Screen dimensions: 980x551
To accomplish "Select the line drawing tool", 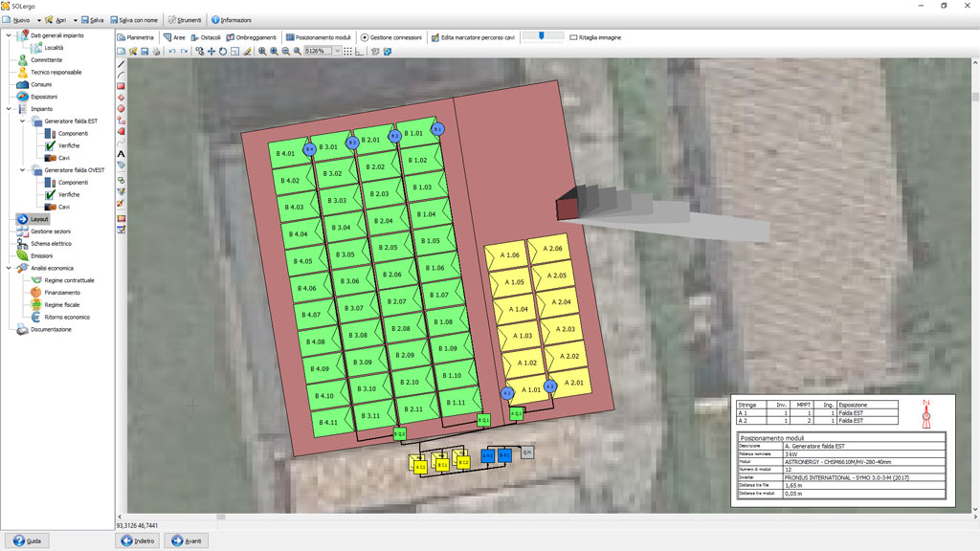I will (x=122, y=63).
